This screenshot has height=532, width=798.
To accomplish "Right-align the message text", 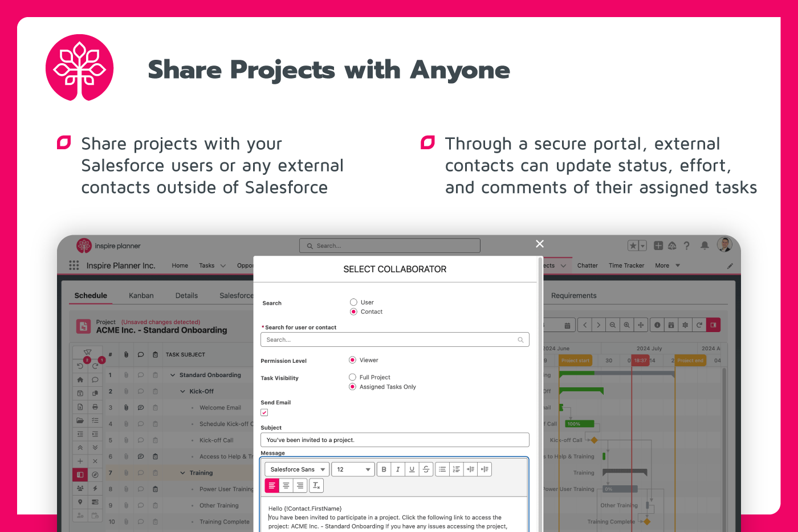I will coord(300,486).
